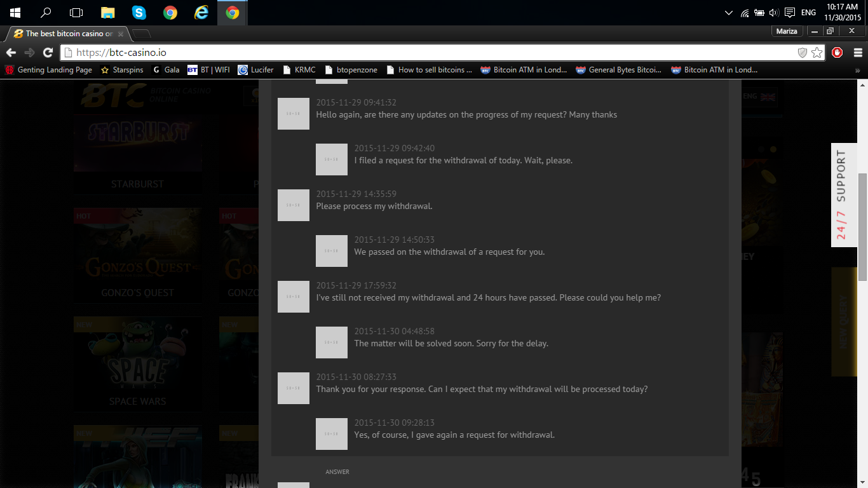Open Skype from the taskbar
The height and width of the screenshot is (488, 868).
click(139, 13)
